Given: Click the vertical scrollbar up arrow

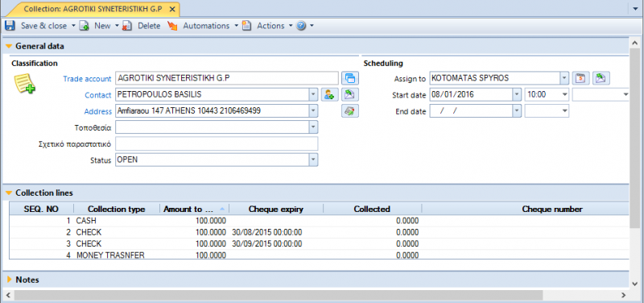Looking at the screenshot, I should [635, 44].
